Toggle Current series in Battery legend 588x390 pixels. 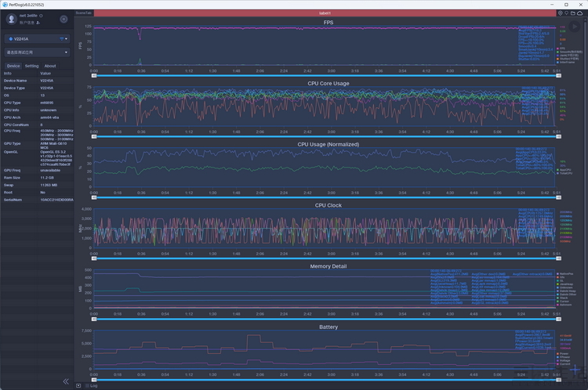564,364
